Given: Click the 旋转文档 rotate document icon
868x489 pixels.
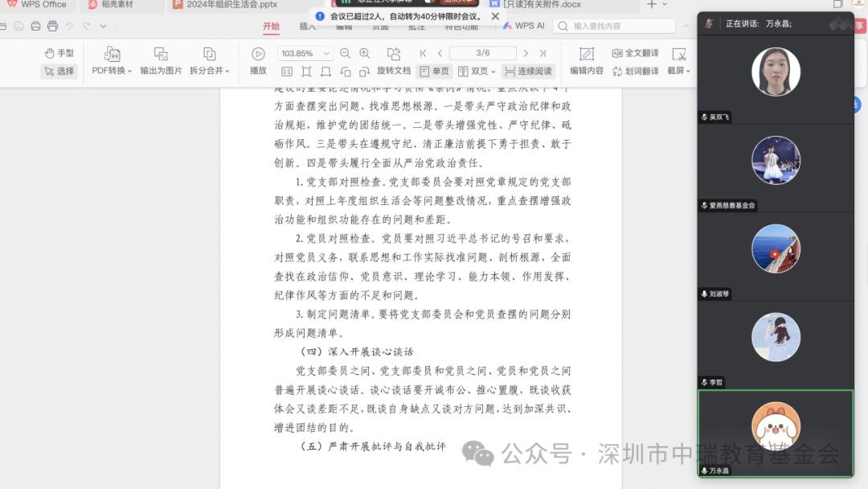Looking at the screenshot, I should point(394,54).
